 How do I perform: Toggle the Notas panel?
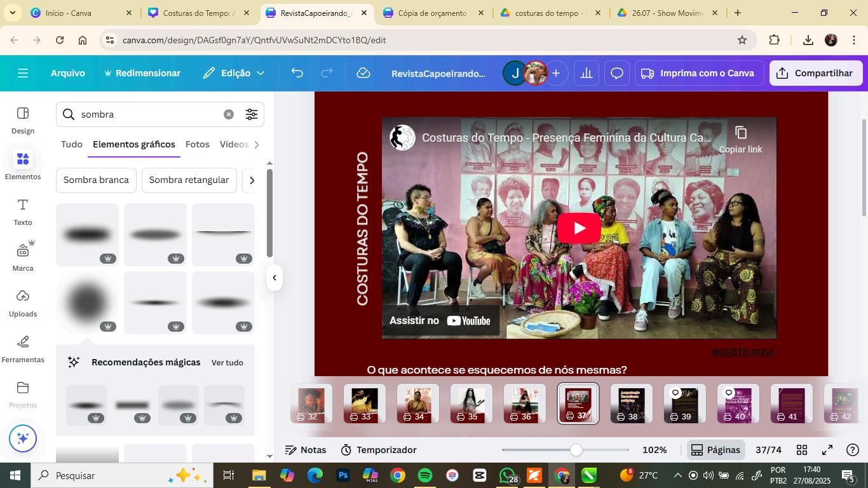coord(306,450)
